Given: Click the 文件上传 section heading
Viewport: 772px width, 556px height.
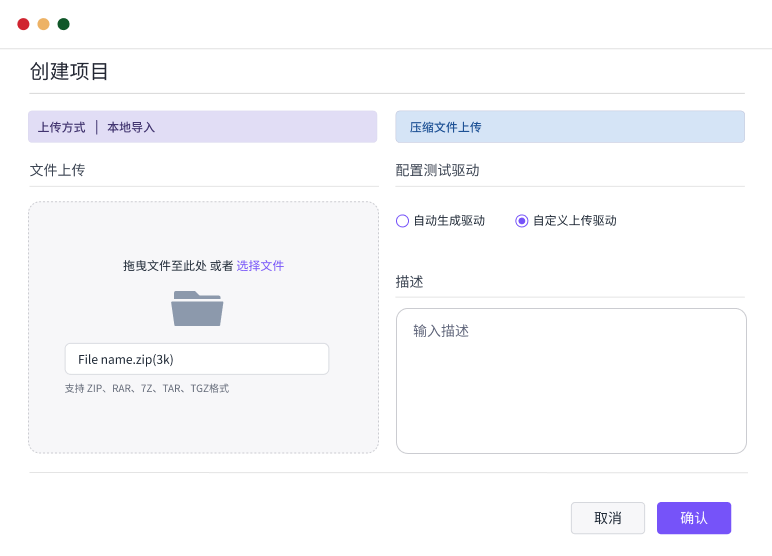Looking at the screenshot, I should click(57, 170).
